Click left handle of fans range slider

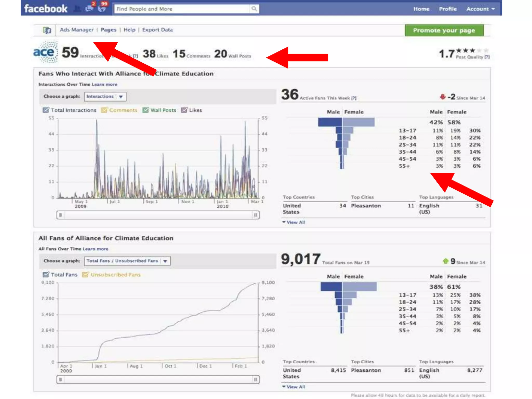click(61, 380)
